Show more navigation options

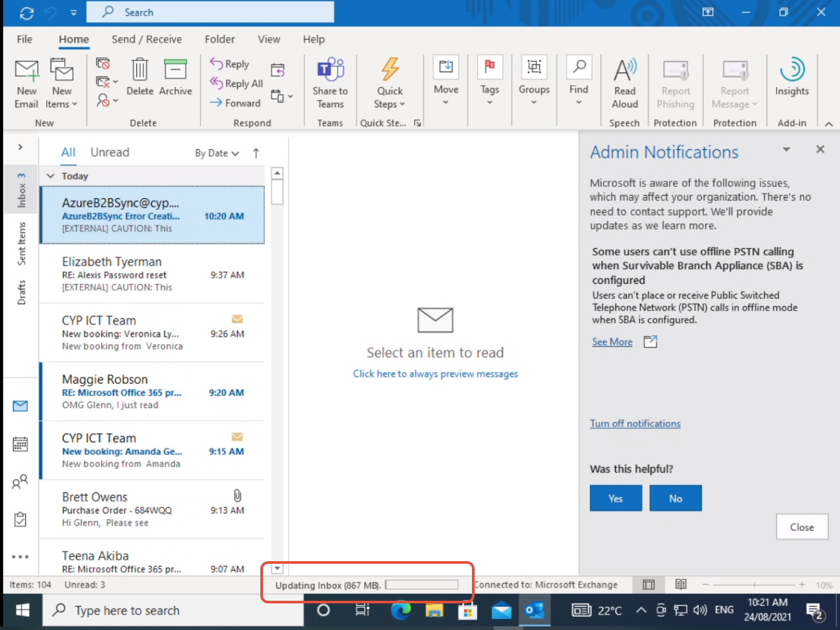[20, 557]
